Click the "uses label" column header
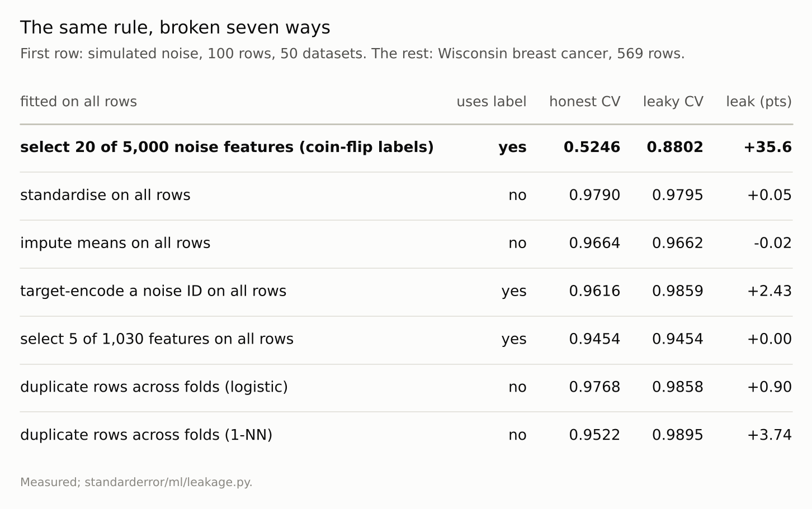812x509 pixels. pos(492,102)
